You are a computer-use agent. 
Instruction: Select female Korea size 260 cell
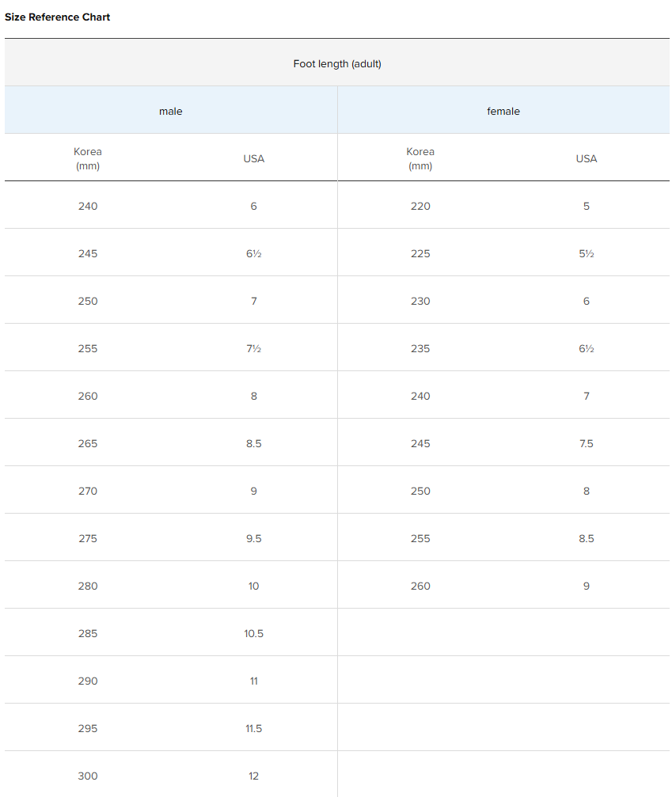coord(420,586)
